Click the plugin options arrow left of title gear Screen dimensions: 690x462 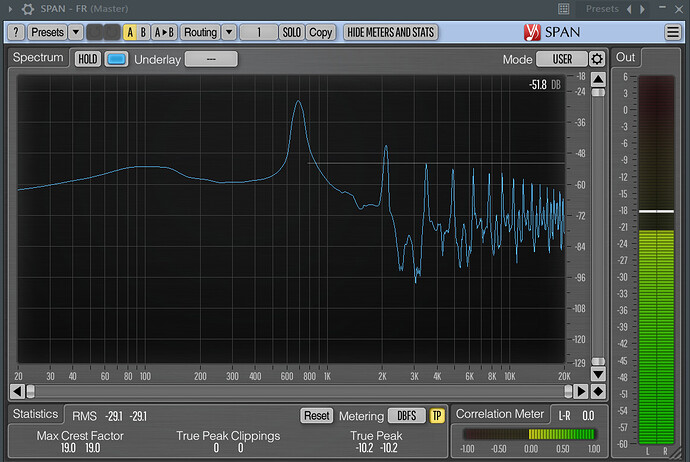11,9
